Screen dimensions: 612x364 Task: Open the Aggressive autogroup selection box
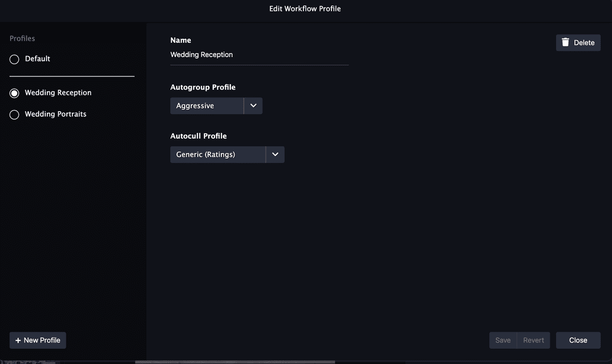[x=207, y=106]
